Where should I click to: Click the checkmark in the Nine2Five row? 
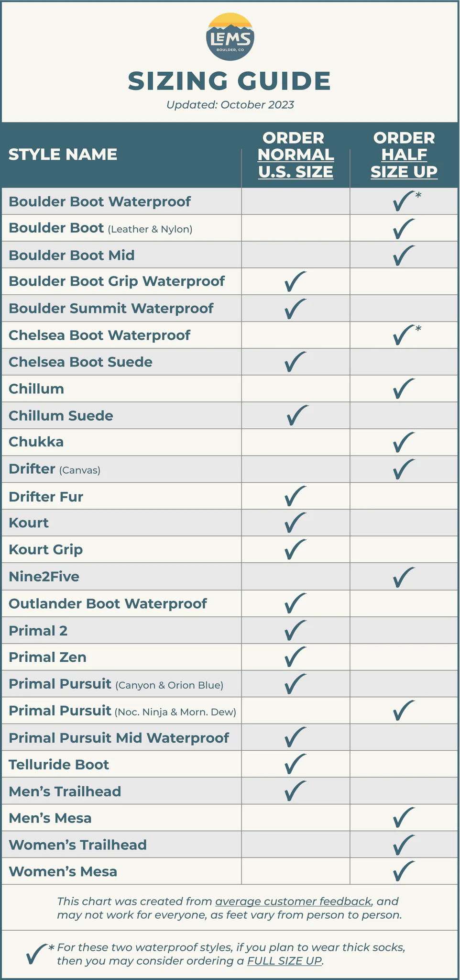pyautogui.click(x=404, y=577)
